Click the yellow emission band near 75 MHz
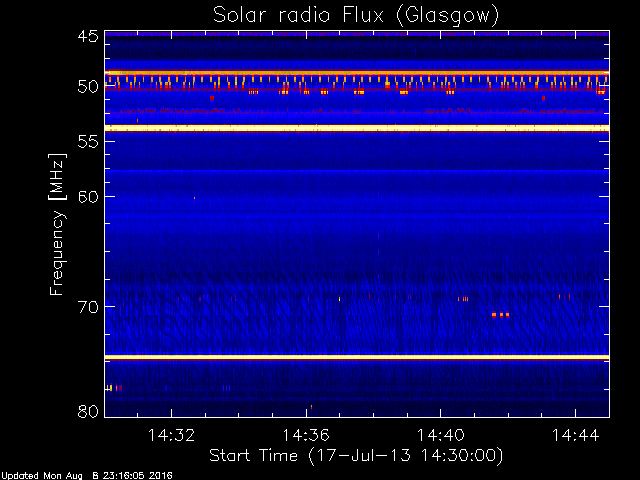Image resolution: width=640 pixels, height=480 pixels. click(x=357, y=358)
